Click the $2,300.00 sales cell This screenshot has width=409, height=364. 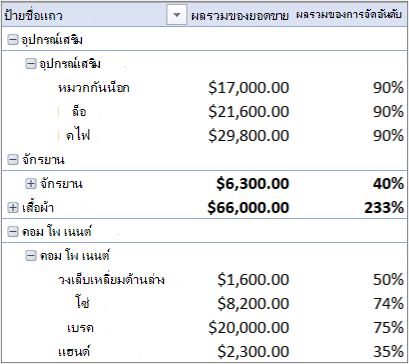pos(253,352)
